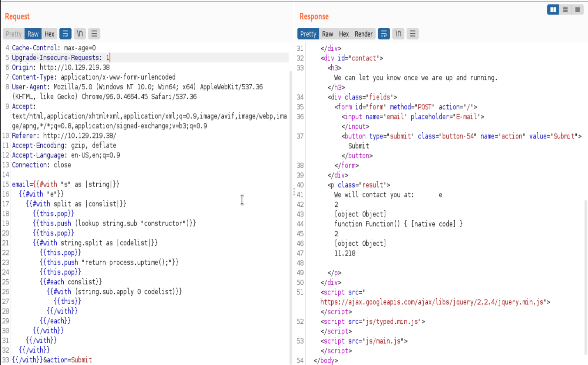Click the email={{#with "s" payload line
The image size is (588, 365).
(66, 184)
